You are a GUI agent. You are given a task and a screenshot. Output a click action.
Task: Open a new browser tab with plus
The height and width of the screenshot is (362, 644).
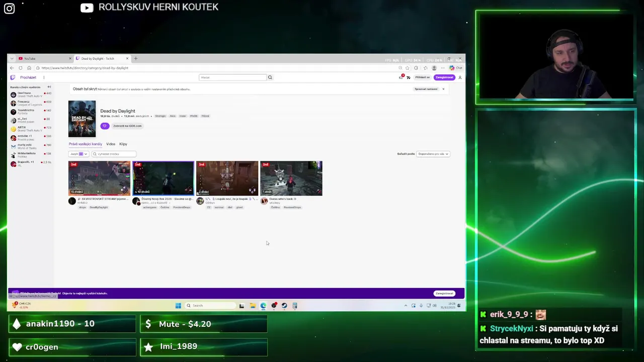pos(136,58)
